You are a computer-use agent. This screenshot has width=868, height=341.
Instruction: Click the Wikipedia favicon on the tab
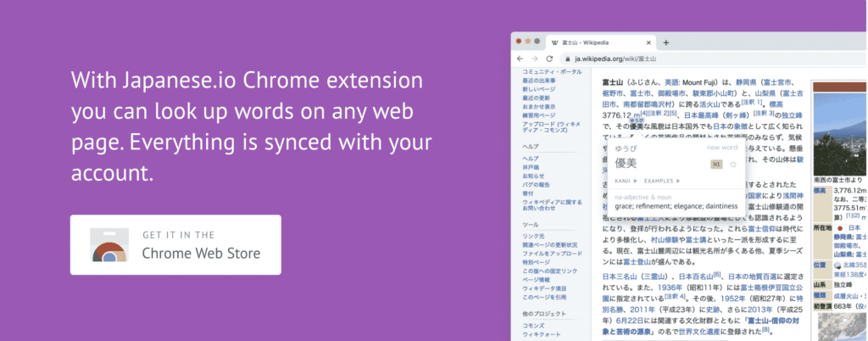pyautogui.click(x=554, y=42)
